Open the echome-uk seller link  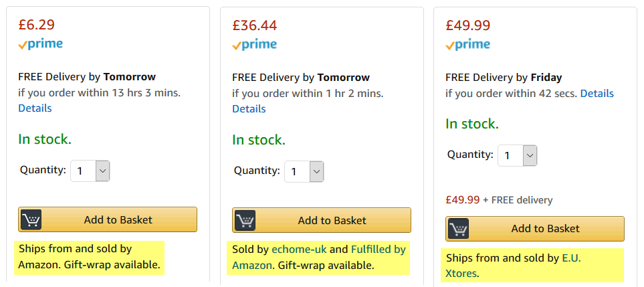coord(299,250)
